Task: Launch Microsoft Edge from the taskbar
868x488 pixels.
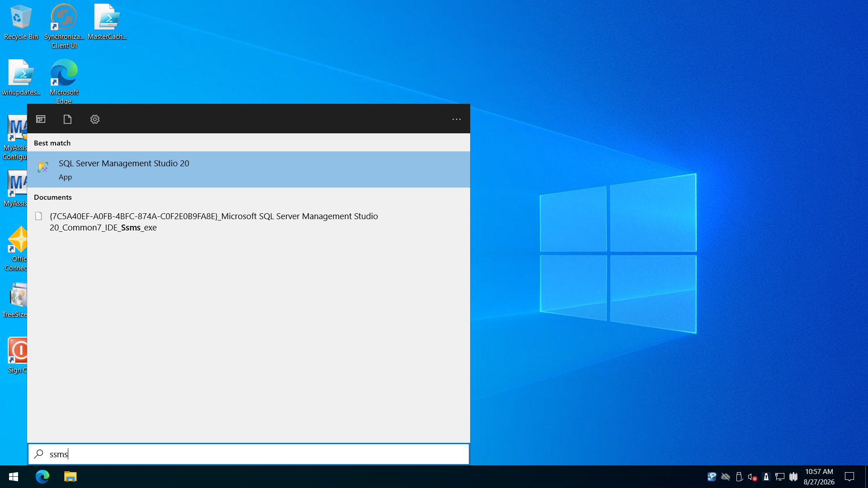Action: pyautogui.click(x=42, y=477)
